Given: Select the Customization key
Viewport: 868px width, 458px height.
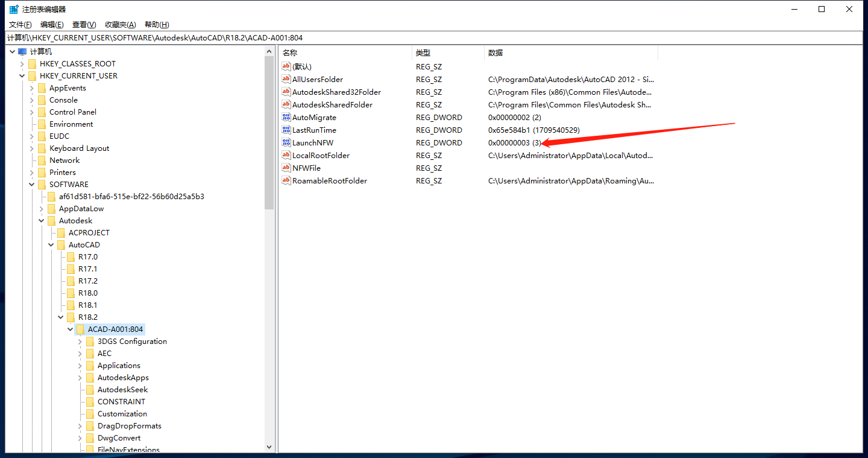Looking at the screenshot, I should [122, 414].
